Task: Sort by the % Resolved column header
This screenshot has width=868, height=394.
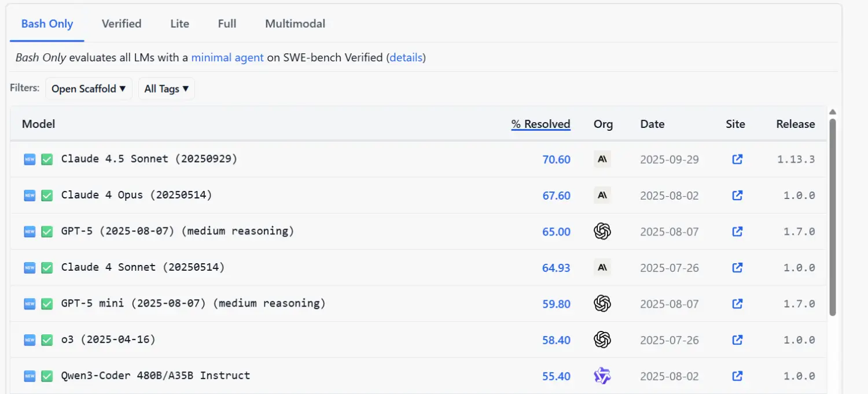Action: (x=540, y=124)
